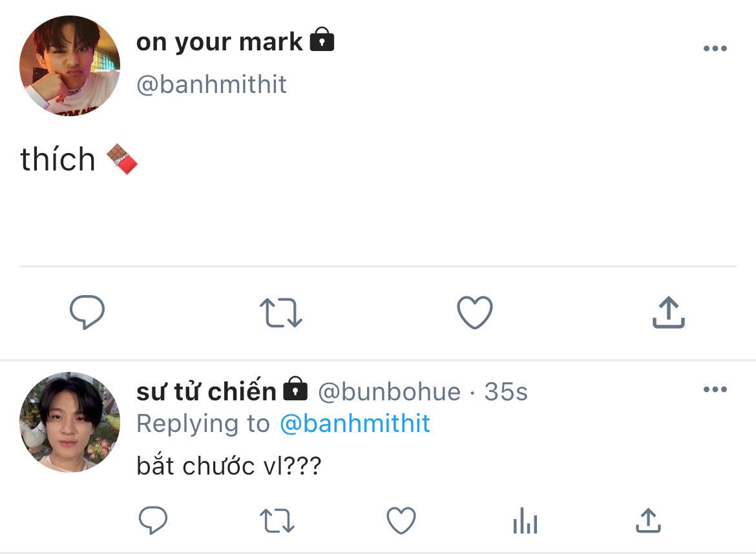Open the 'on your mark' display name
756x554 pixels.
tap(220, 42)
